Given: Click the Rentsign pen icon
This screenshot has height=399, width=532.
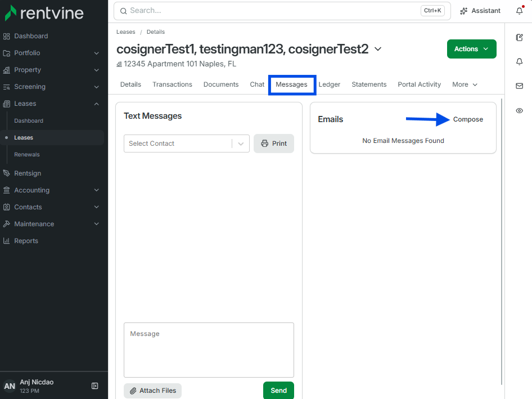Looking at the screenshot, I should coord(6,173).
